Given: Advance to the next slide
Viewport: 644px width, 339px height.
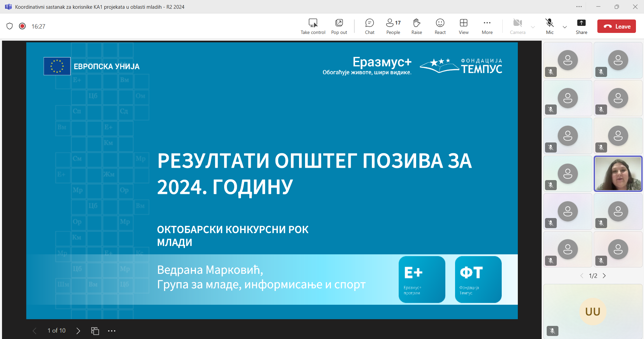Looking at the screenshot, I should pos(78,331).
